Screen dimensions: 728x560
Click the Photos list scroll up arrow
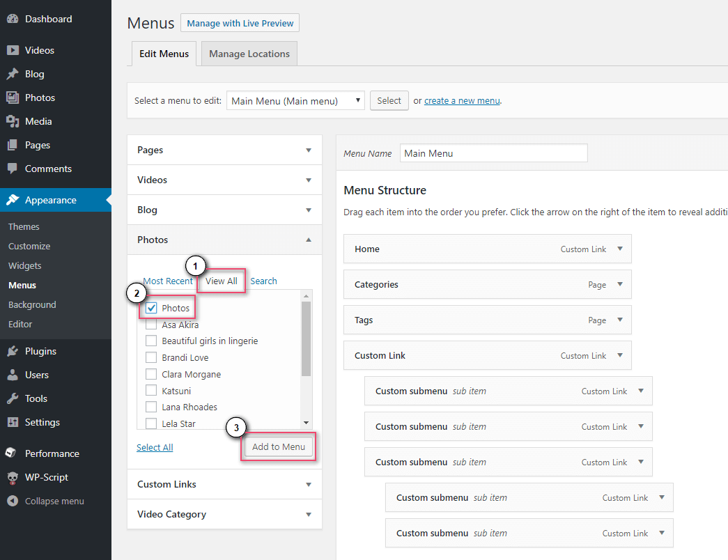[306, 296]
